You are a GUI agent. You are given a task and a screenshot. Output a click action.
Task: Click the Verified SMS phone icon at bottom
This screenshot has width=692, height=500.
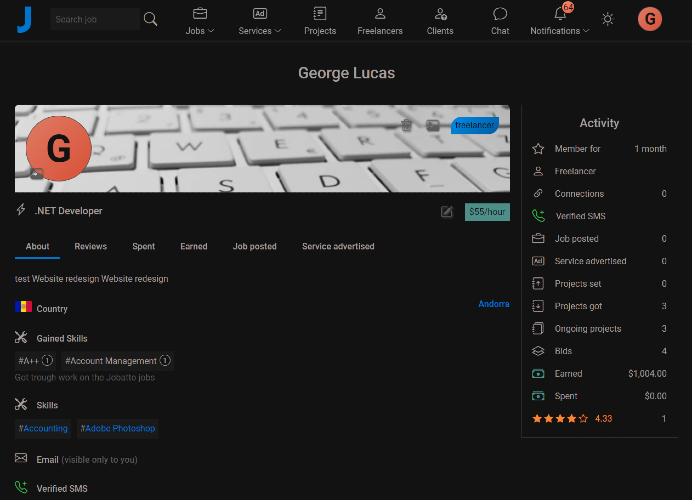coord(21,487)
